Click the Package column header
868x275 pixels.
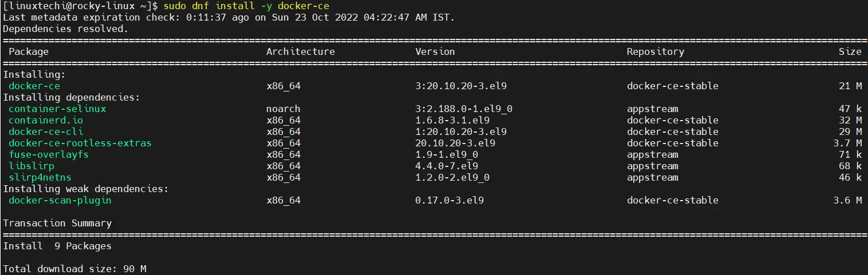pyautogui.click(x=29, y=51)
